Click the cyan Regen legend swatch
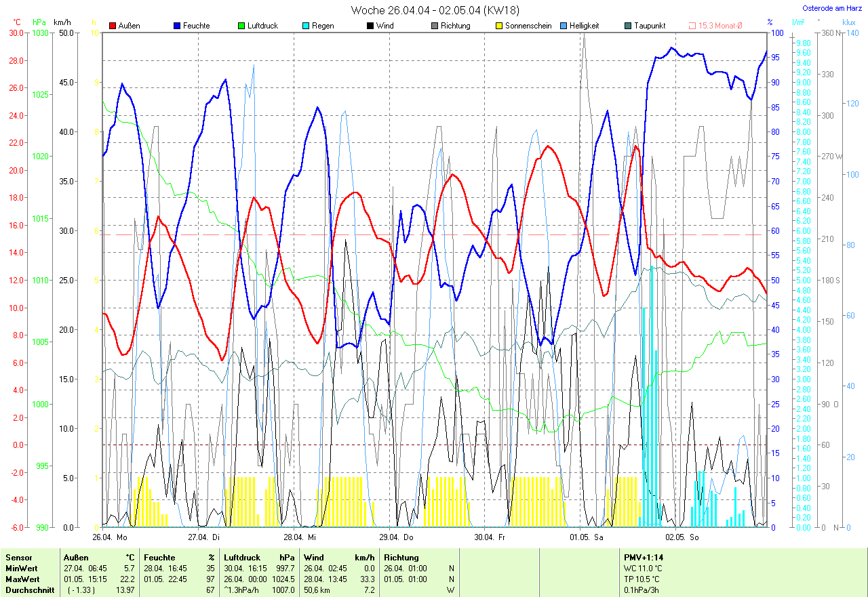Viewport: 868px width, 597px height. tap(306, 26)
